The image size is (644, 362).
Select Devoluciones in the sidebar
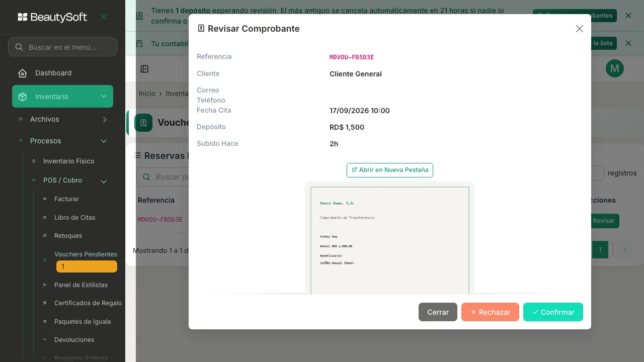pyautogui.click(x=74, y=340)
